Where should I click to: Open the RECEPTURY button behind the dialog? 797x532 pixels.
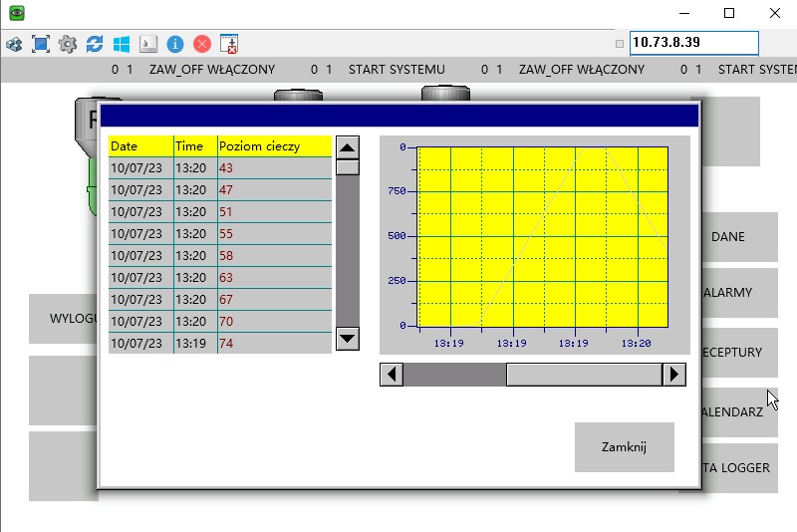[x=739, y=352]
